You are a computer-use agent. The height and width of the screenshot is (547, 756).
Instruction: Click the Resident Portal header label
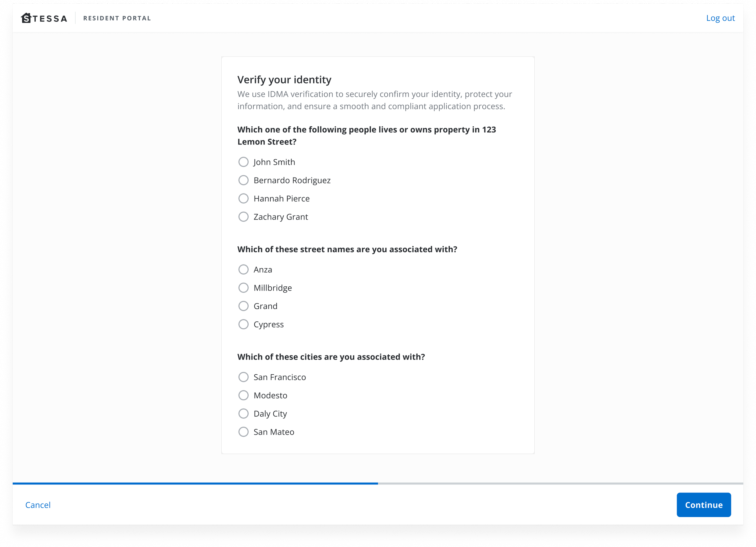(x=117, y=18)
